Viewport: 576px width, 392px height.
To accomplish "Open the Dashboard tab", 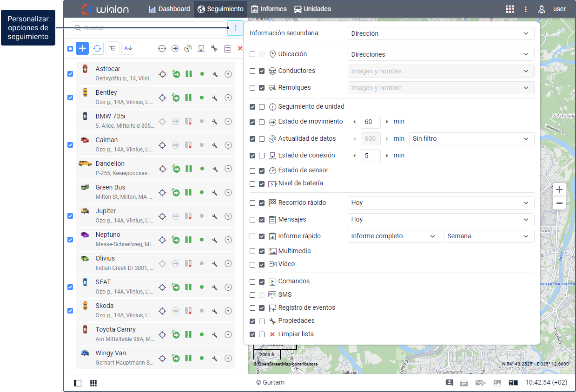I will click(x=169, y=9).
